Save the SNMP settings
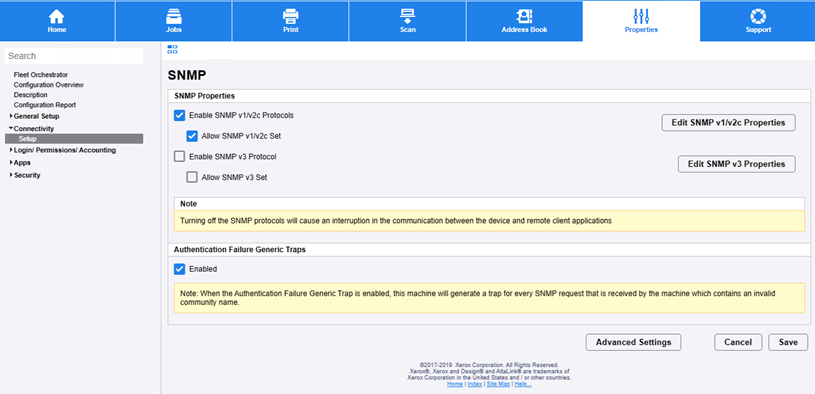Screen dimensions: 815x394 [788, 342]
